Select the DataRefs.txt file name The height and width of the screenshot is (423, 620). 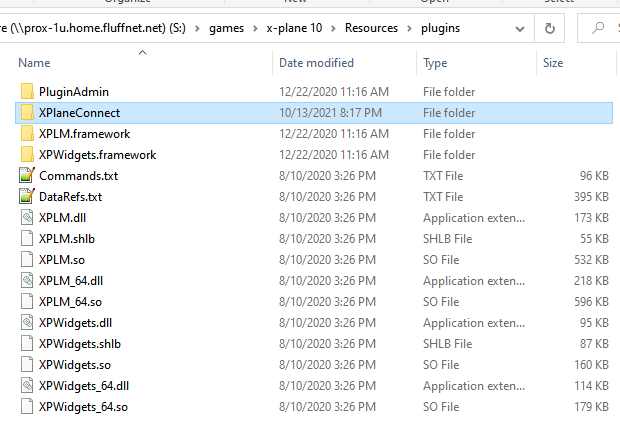70,196
